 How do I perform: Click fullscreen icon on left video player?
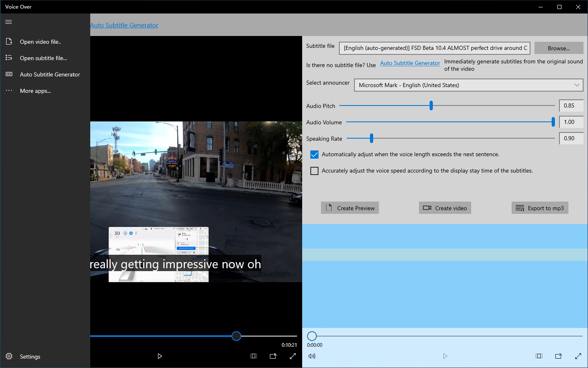click(293, 356)
